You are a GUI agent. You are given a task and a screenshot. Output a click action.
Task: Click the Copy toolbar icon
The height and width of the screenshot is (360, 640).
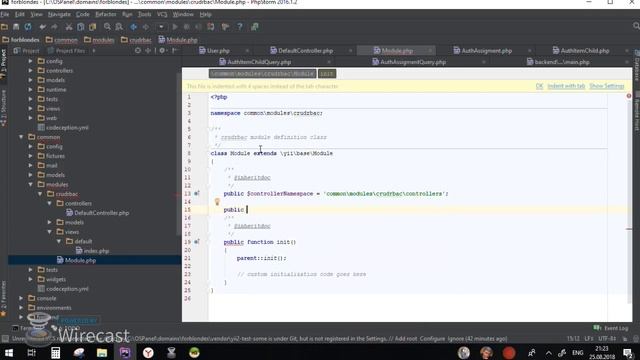(x=81, y=27)
